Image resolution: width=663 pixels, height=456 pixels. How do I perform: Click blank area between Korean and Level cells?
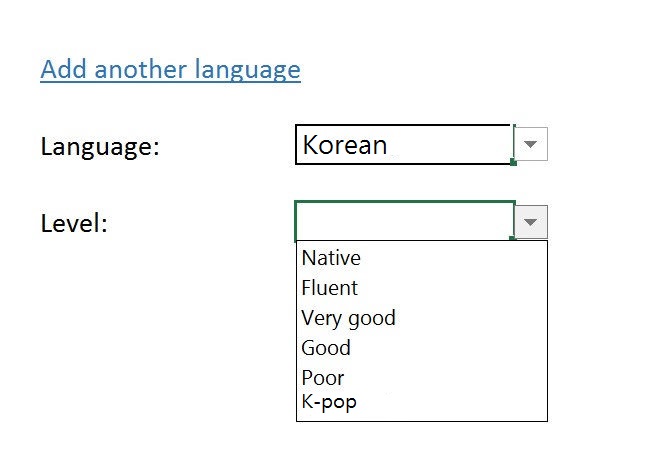click(x=403, y=183)
